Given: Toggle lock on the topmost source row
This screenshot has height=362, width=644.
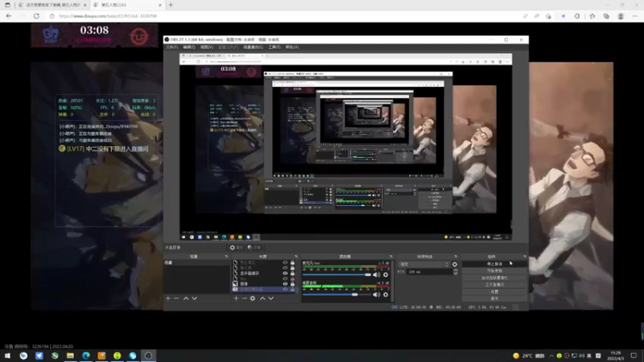Looking at the screenshot, I should [292, 263].
